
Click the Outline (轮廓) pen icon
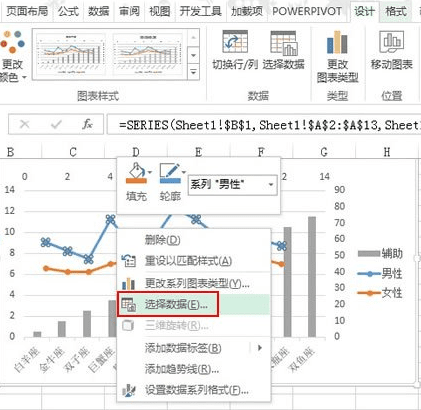point(170,173)
